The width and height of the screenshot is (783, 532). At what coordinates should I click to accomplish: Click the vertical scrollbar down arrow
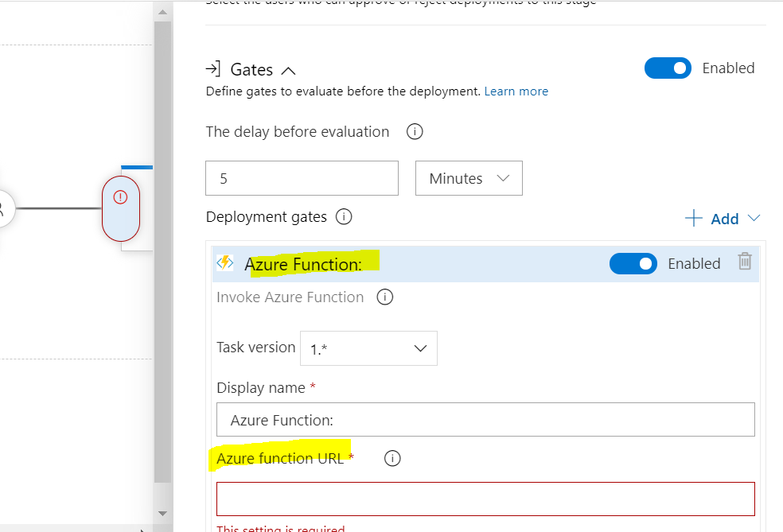(162, 513)
